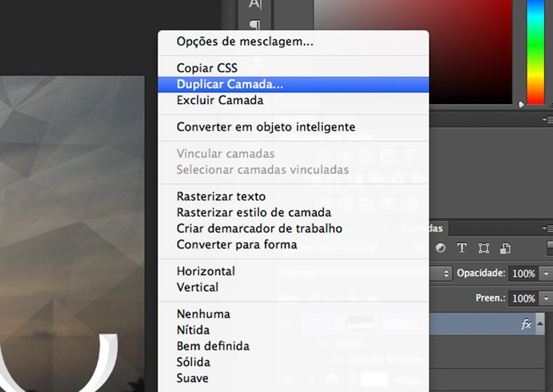Select Horizontal text orientation

click(206, 271)
